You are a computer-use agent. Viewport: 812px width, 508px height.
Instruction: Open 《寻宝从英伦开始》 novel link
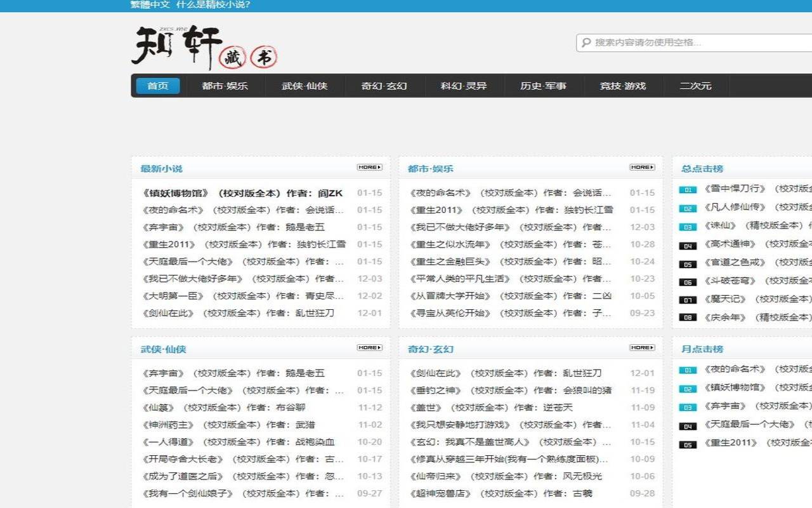click(510, 313)
